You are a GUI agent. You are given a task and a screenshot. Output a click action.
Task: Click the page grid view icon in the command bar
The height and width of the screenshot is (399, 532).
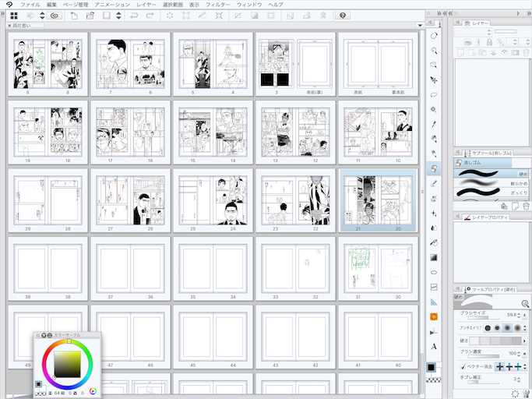tap(14, 16)
